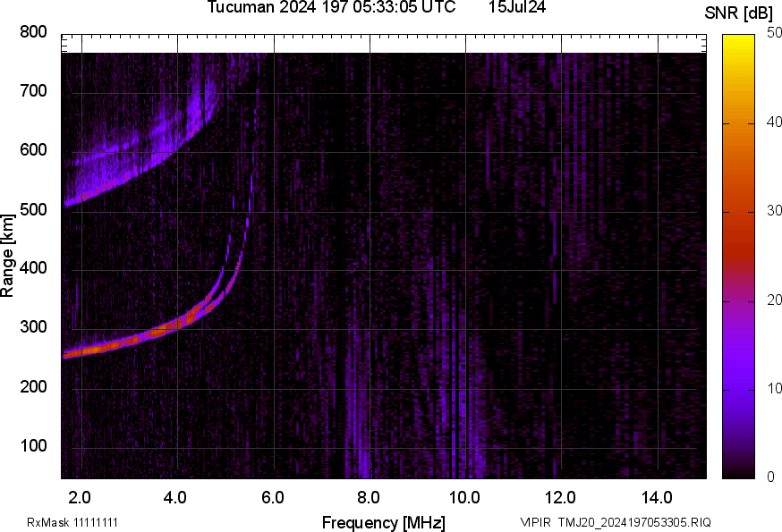Image resolution: width=782 pixels, height=532 pixels.
Task: Click the 'Frequency [MHz]' axis label
Action: coord(384,522)
